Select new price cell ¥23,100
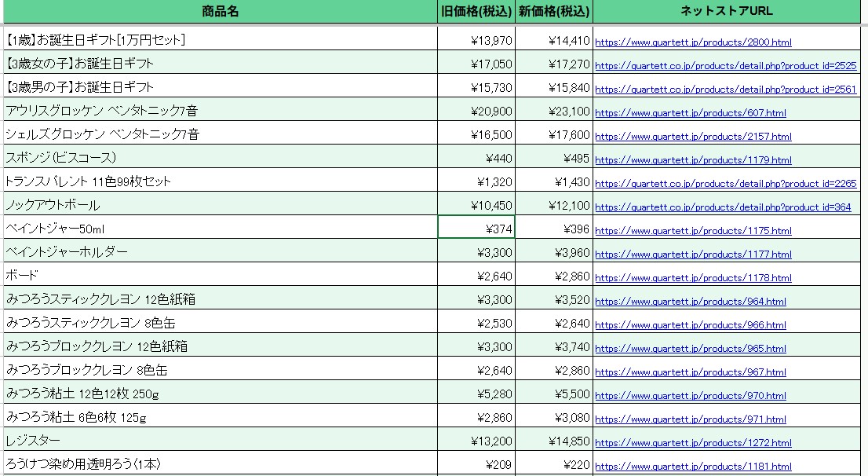The image size is (868, 476). [x=553, y=110]
